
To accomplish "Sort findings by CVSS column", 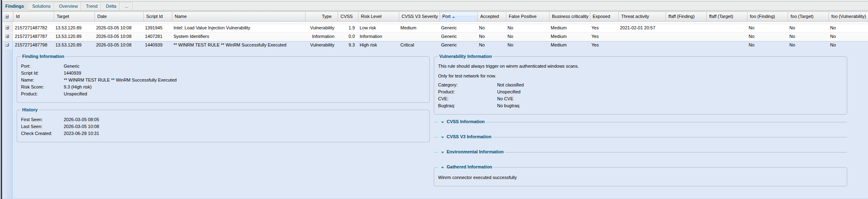I will [346, 16].
